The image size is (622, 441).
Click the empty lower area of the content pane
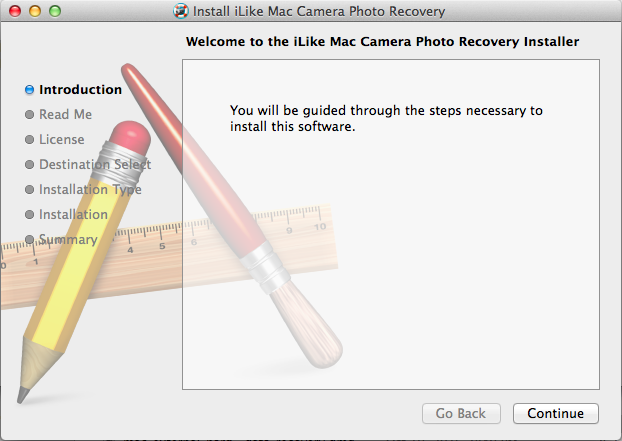(390, 300)
